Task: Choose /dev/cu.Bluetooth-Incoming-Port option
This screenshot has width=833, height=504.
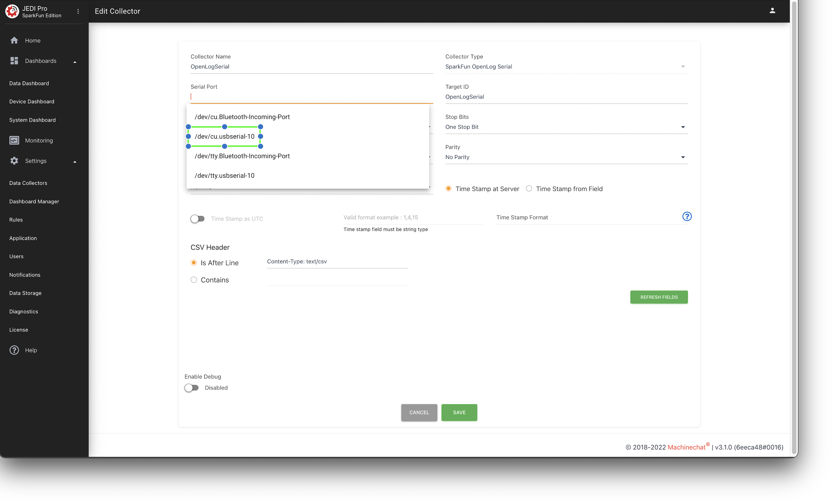Action: pyautogui.click(x=308, y=117)
